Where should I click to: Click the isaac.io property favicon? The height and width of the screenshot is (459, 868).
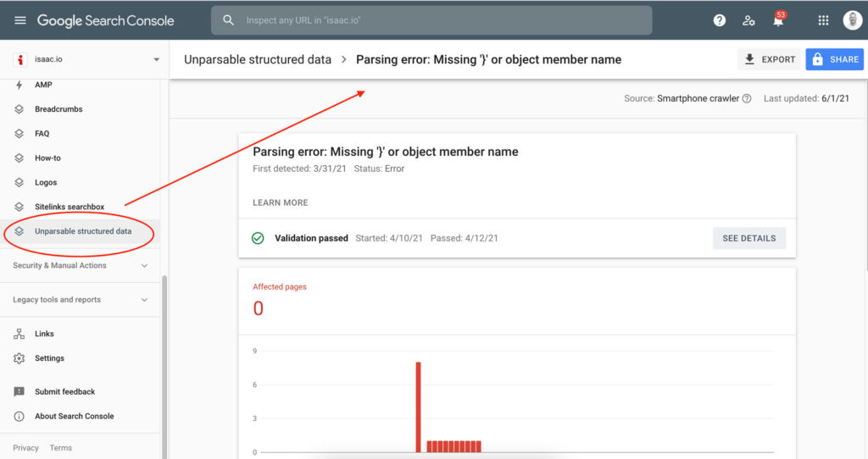click(20, 59)
